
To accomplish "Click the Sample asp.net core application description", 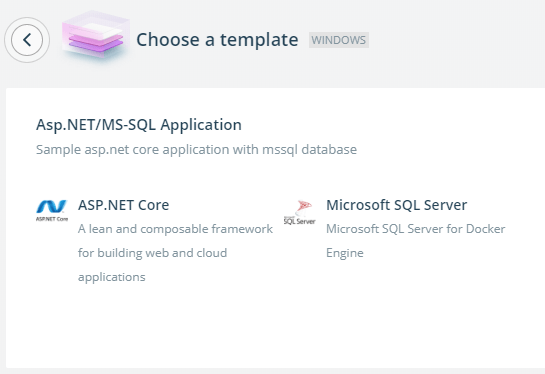I will pos(196,149).
